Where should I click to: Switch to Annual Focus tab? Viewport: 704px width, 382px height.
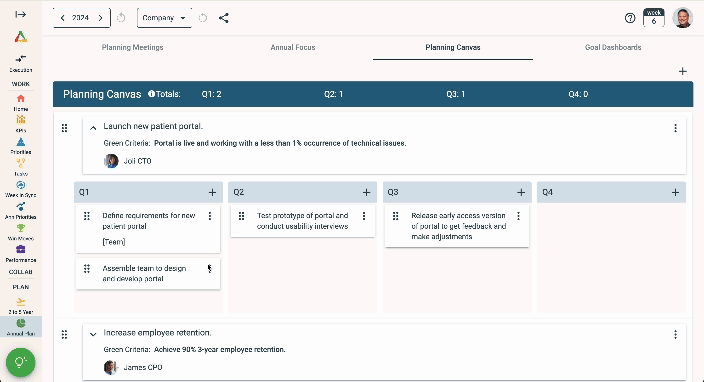tap(293, 47)
